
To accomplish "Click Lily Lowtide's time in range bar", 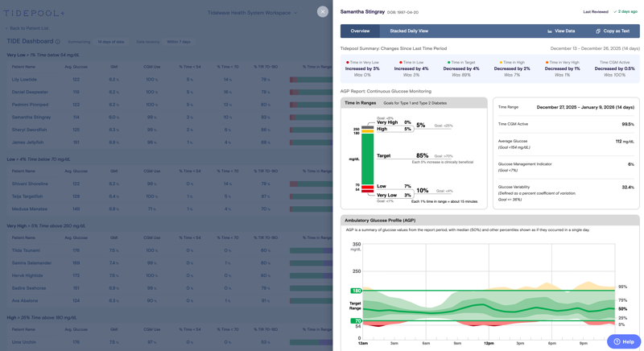I will (311, 80).
